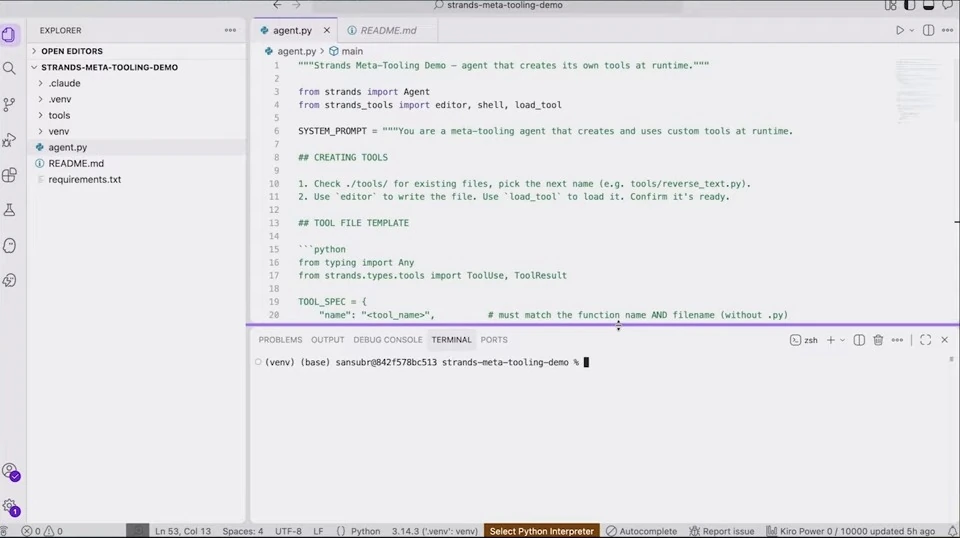
Task: Open the Run and Debug view
Action: click(x=9, y=140)
